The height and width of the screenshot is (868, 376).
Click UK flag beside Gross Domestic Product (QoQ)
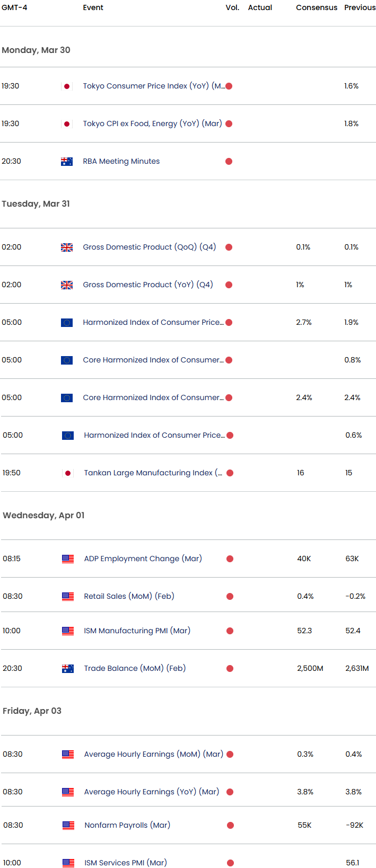pyautogui.click(x=67, y=247)
